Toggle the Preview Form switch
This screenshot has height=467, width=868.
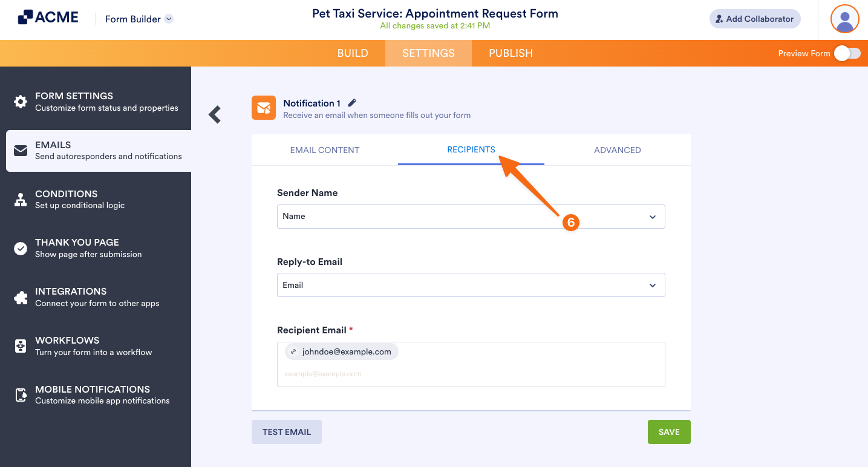[x=847, y=53]
